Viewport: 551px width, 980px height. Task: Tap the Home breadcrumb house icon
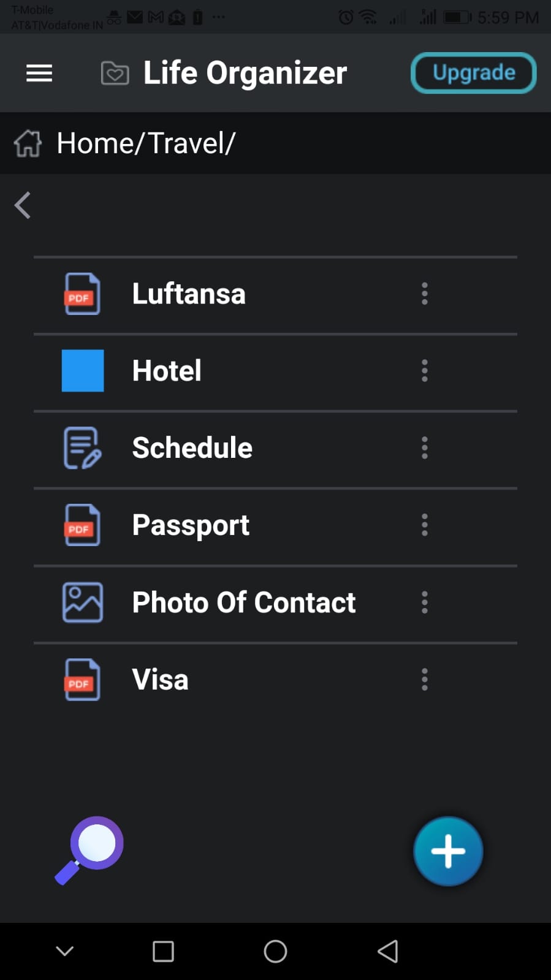click(28, 143)
